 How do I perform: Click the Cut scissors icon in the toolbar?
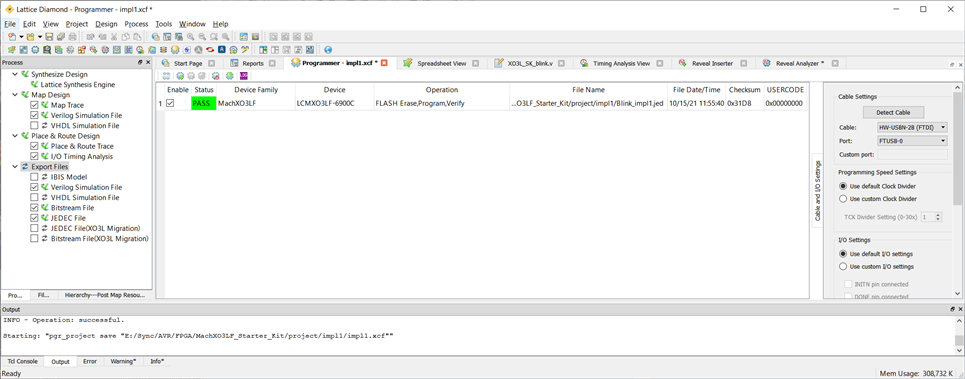[114, 37]
